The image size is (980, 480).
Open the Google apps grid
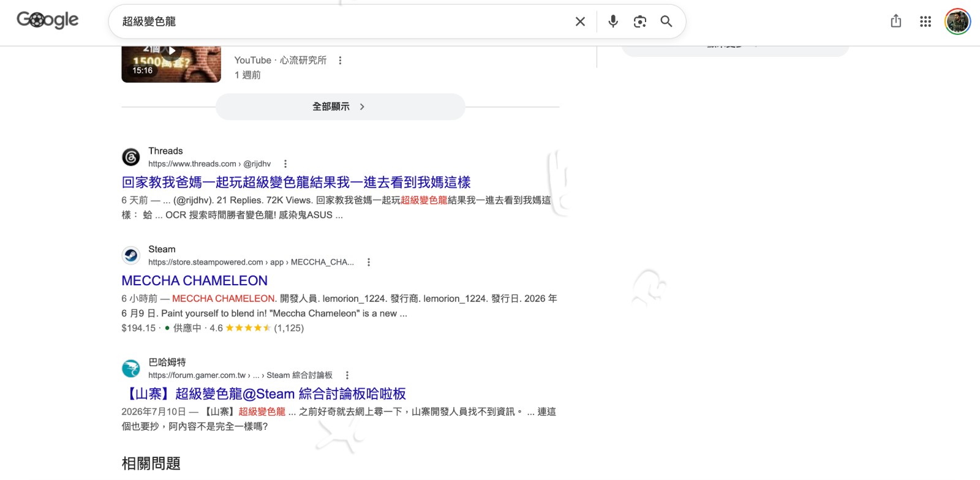(925, 21)
